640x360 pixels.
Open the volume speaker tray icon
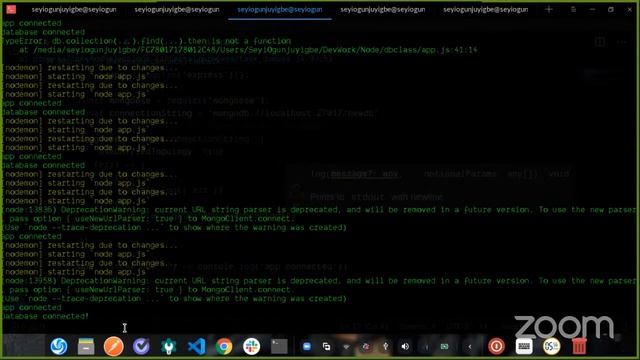[405, 346]
